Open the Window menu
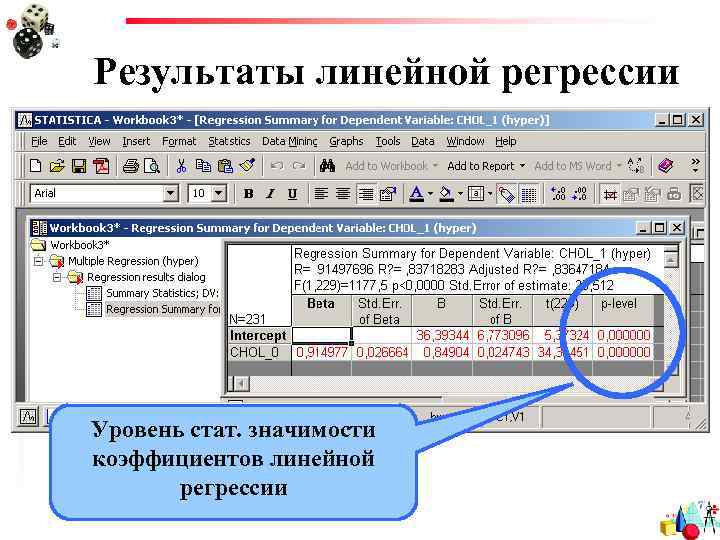The image size is (720, 540). (x=465, y=141)
